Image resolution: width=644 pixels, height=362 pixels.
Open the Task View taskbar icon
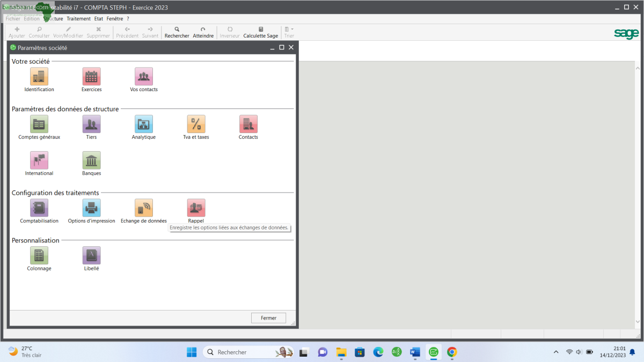coord(304,352)
